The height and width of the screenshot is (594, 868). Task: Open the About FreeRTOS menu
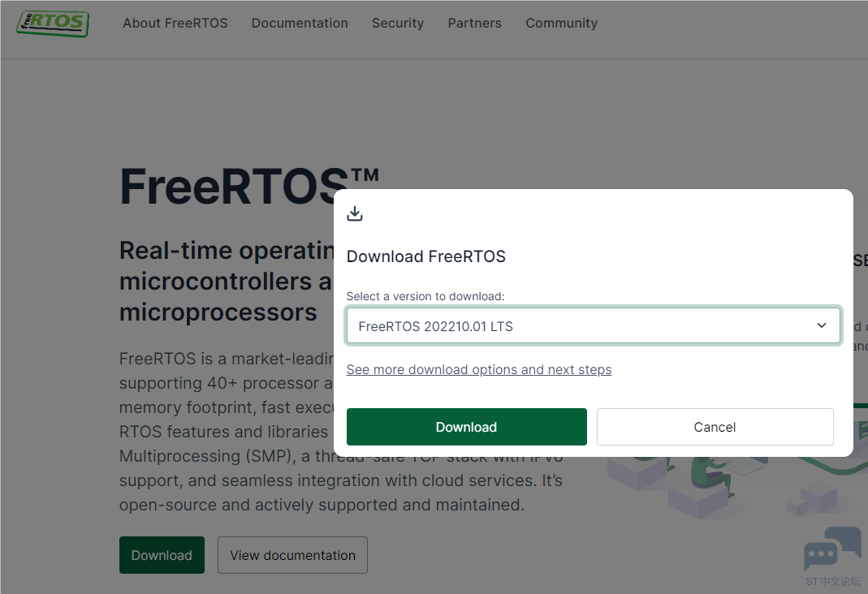[x=175, y=24]
